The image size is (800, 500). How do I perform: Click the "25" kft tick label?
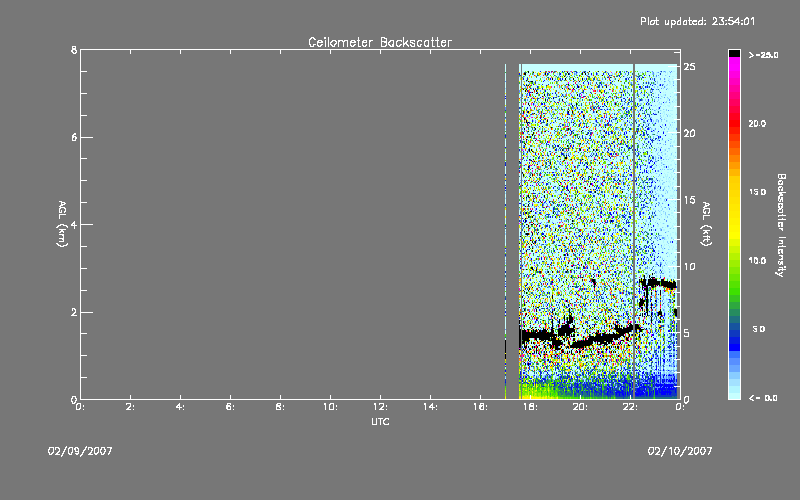pyautogui.click(x=690, y=67)
